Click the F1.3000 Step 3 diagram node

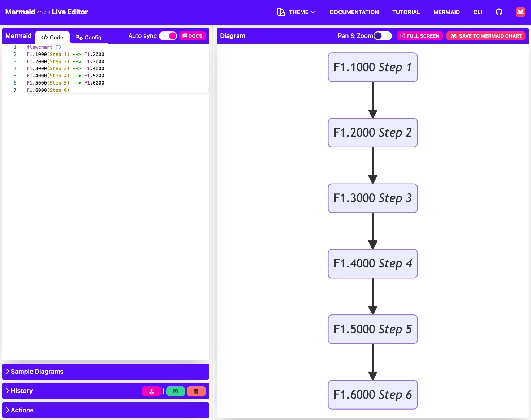click(x=373, y=198)
